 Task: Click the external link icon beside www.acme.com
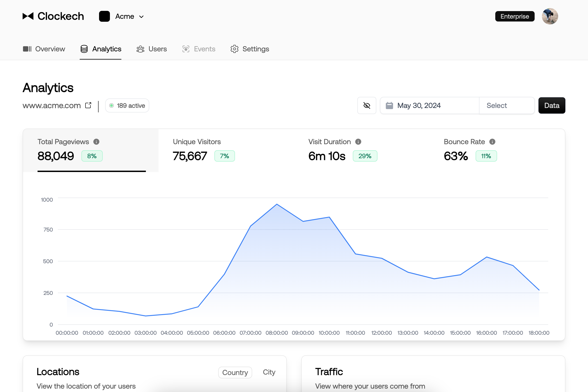(88, 105)
